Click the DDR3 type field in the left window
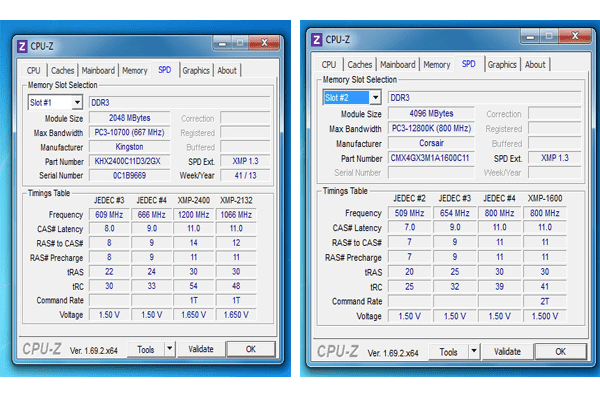Viewport: 600px width, 400px height. (x=179, y=103)
